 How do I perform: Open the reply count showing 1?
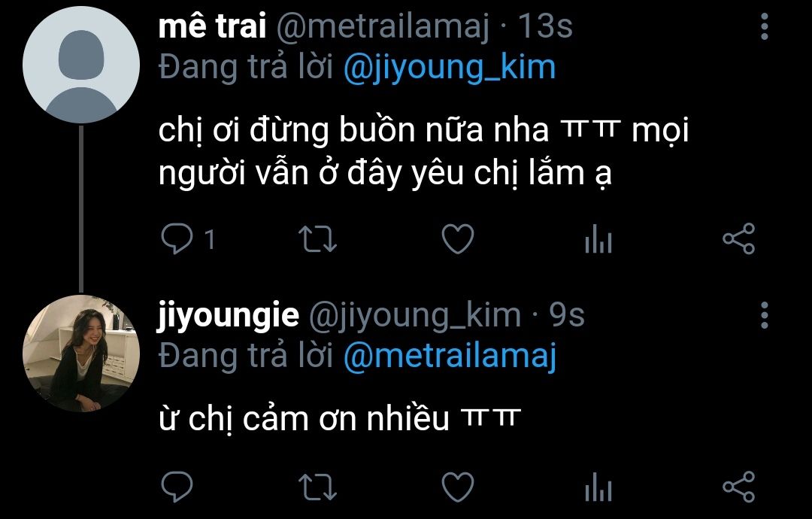(210, 239)
